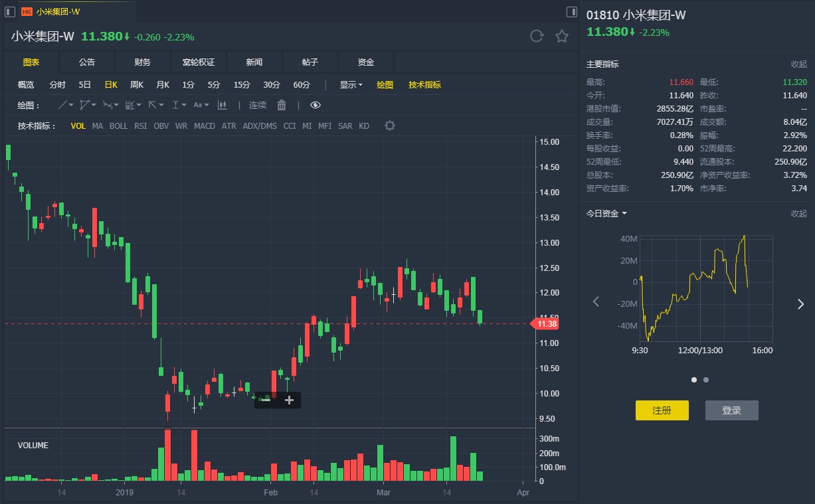Expand measure tool dropdown arrow

[x=185, y=105]
